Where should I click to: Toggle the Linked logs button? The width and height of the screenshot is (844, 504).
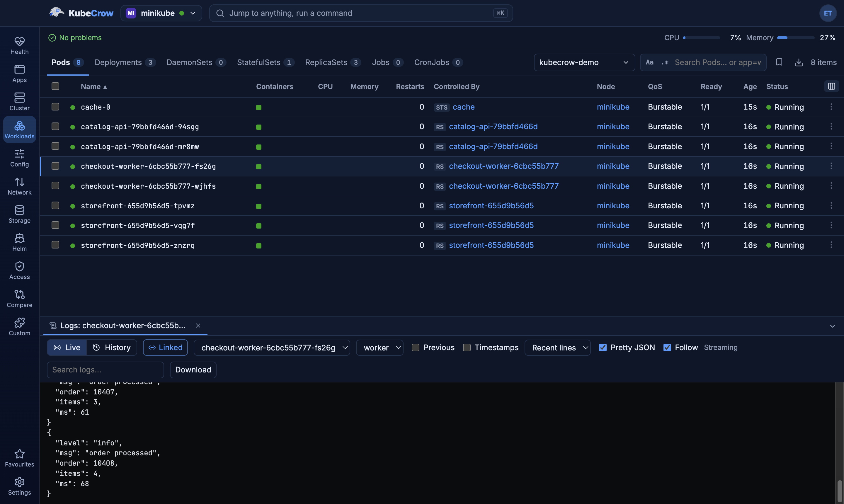(x=165, y=348)
